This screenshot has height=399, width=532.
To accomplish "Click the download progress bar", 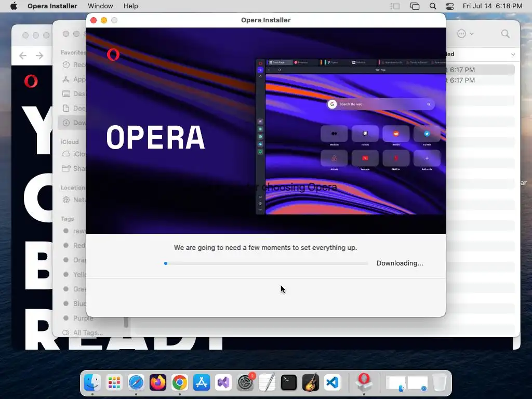I will coord(266,263).
